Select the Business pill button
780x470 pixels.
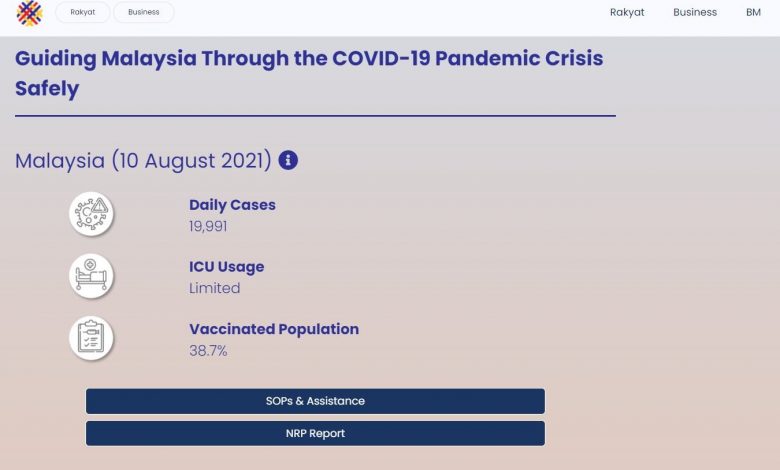click(143, 12)
